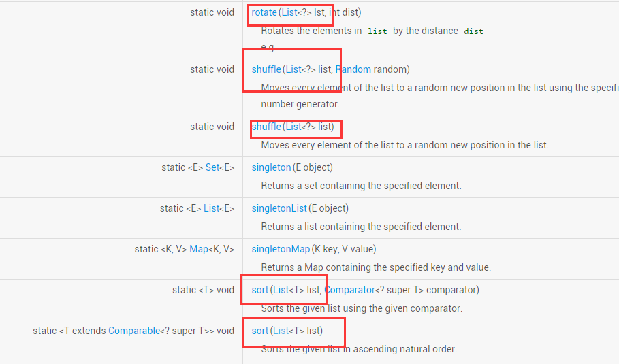Click the Map return type link
The width and height of the screenshot is (619, 364).
click(199, 249)
